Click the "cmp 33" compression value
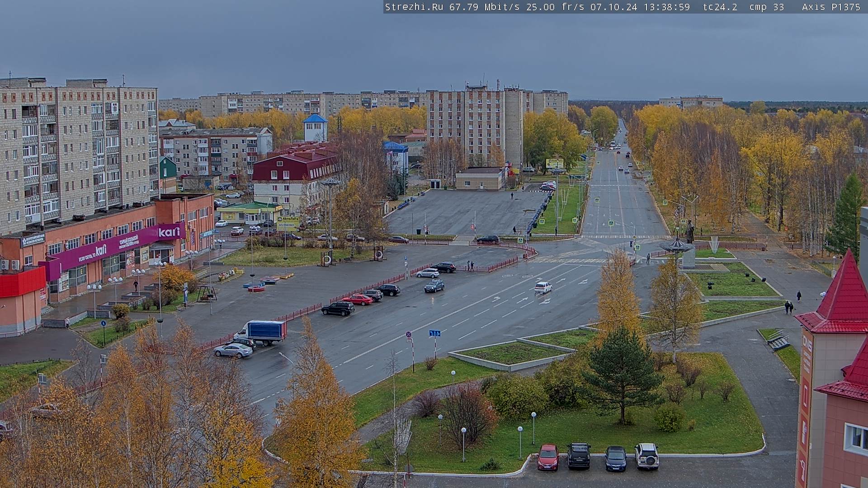Viewport: 868px width, 488px height. (x=767, y=7)
